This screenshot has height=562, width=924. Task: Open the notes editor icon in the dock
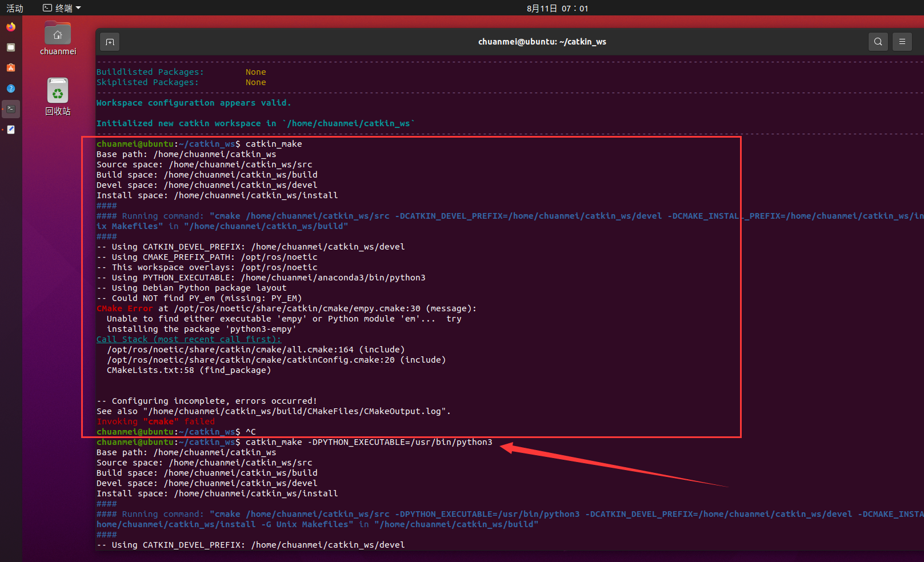[10, 129]
